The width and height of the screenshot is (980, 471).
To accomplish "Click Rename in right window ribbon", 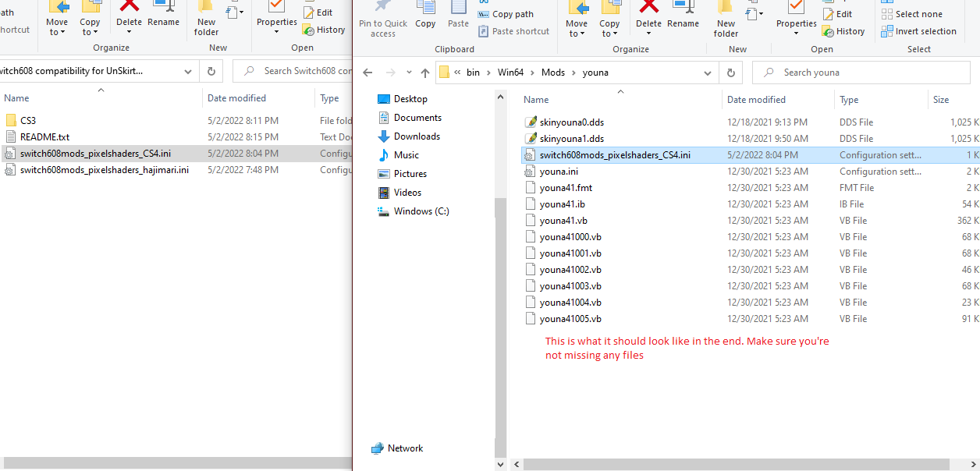I will point(683,16).
